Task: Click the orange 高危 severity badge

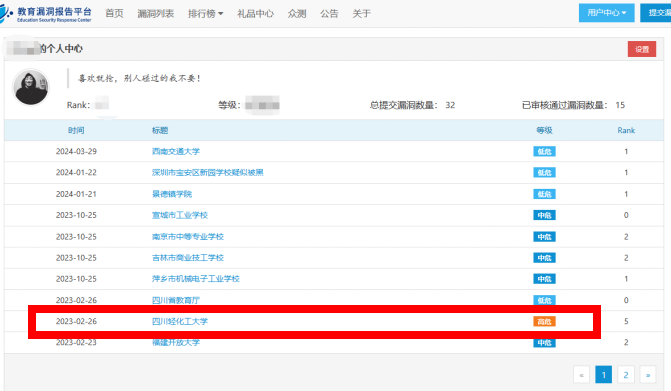Action: coord(544,321)
